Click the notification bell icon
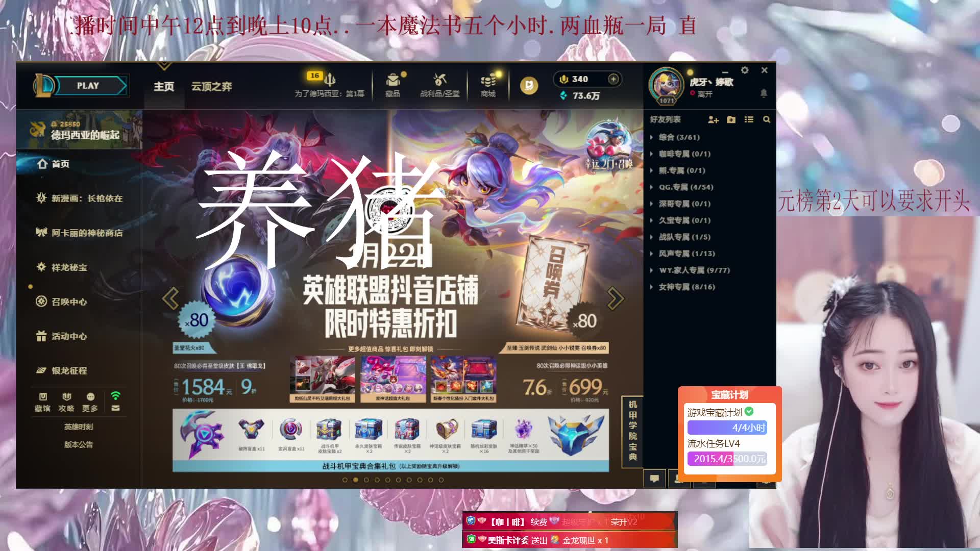This screenshot has width=980, height=551. pyautogui.click(x=764, y=93)
